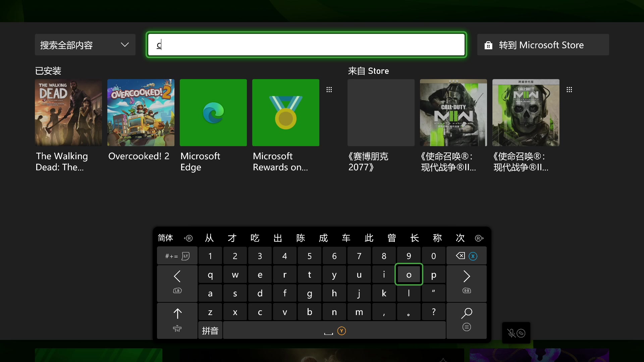Show all installed results grid icon
This screenshot has height=362, width=644.
click(x=329, y=89)
